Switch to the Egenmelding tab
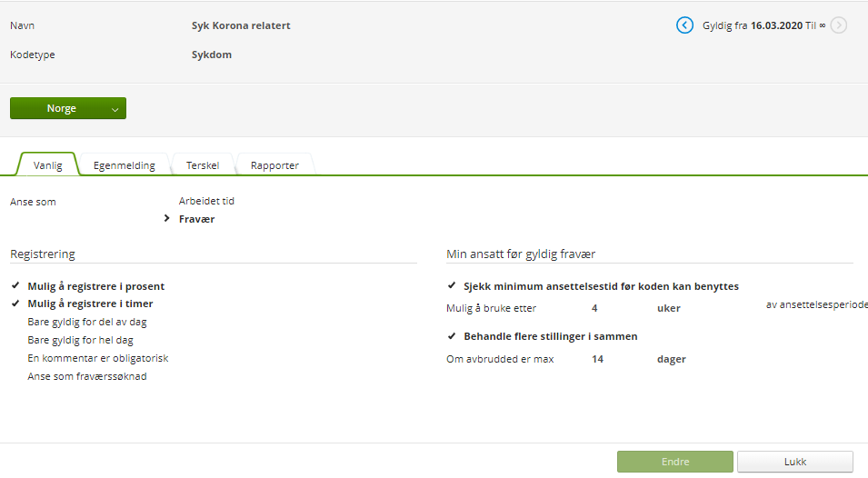The width and height of the screenshot is (868, 478). [125, 165]
